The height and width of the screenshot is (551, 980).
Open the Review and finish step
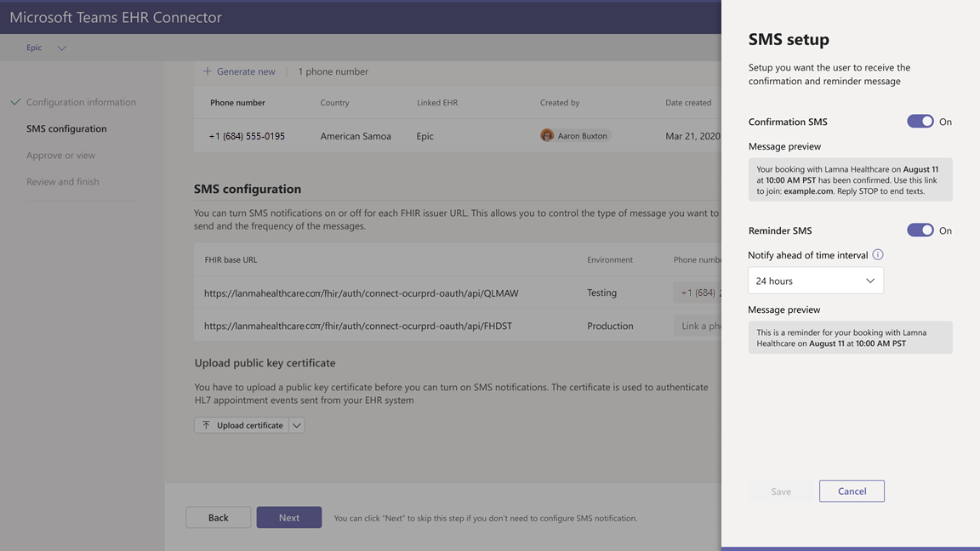62,182
